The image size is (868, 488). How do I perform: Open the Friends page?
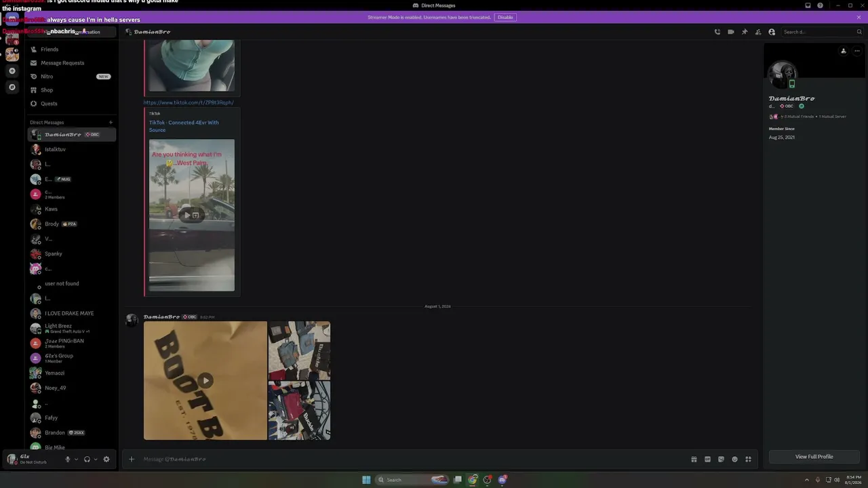[71, 49]
